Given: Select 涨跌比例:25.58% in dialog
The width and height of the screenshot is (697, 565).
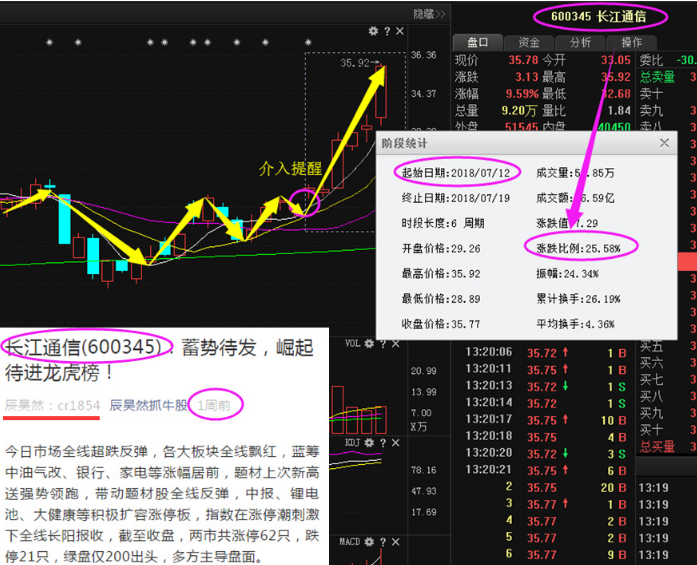Looking at the screenshot, I should point(578,248).
